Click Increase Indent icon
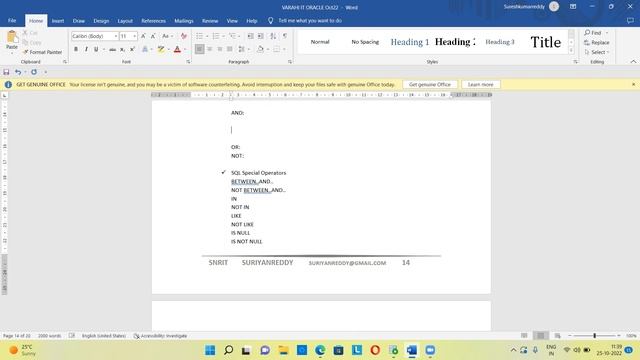Image resolution: width=640 pixels, height=360 pixels. 260,36
